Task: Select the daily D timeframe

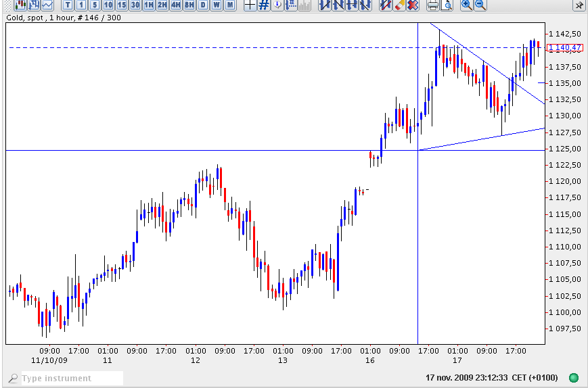Action: 202,5
